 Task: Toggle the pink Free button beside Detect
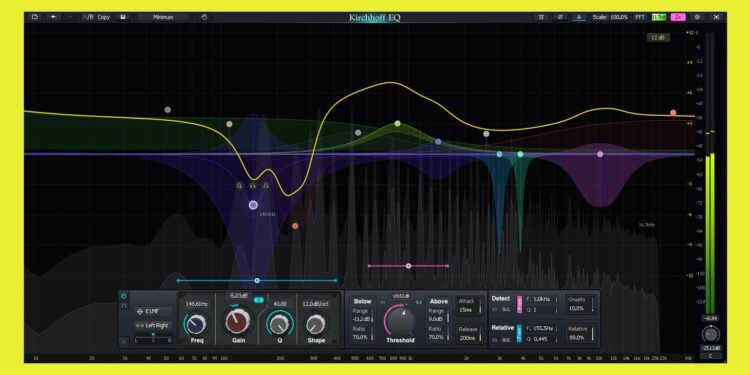(x=519, y=303)
